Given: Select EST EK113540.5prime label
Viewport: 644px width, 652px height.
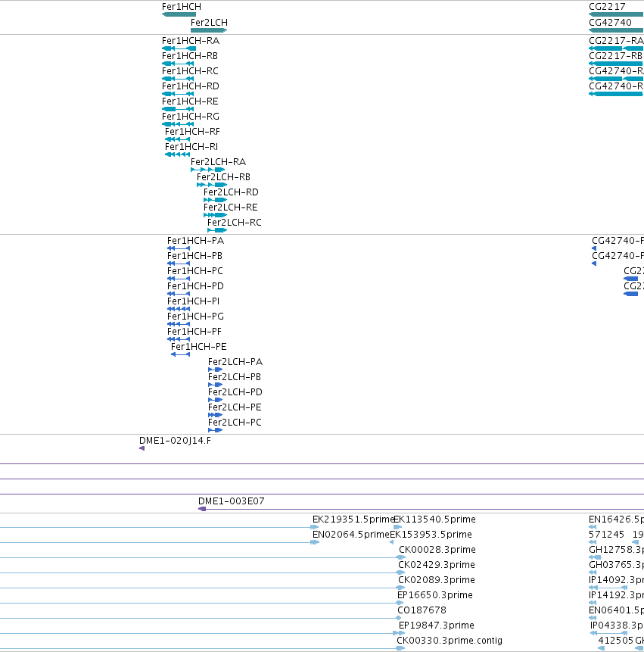Looking at the screenshot, I should click(x=434, y=519).
